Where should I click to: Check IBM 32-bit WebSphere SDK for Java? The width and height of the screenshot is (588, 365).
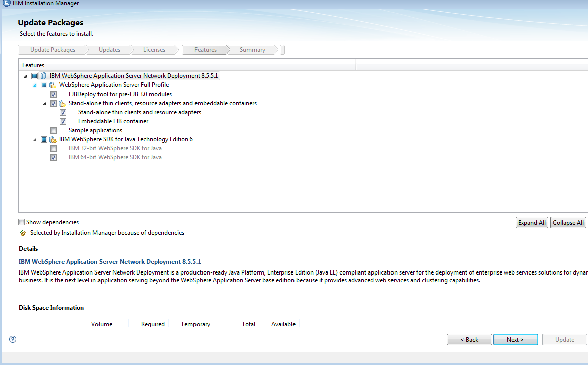coord(54,148)
